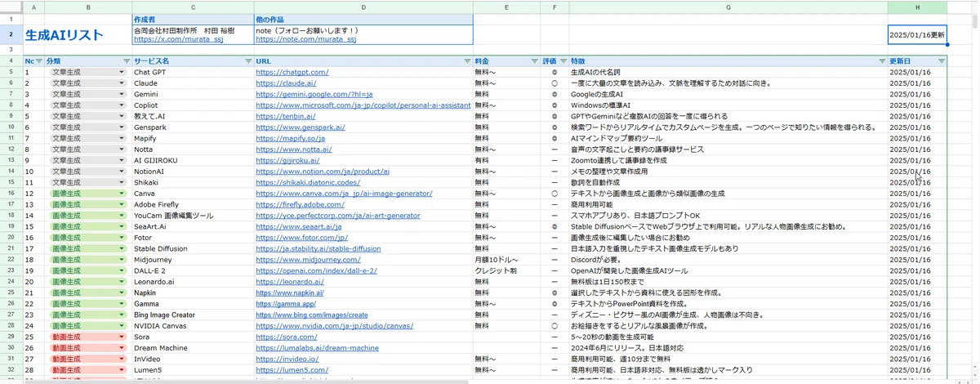Follow the Adobe Firefly URL link
Image resolution: width=980 pixels, height=384 pixels.
click(x=300, y=204)
